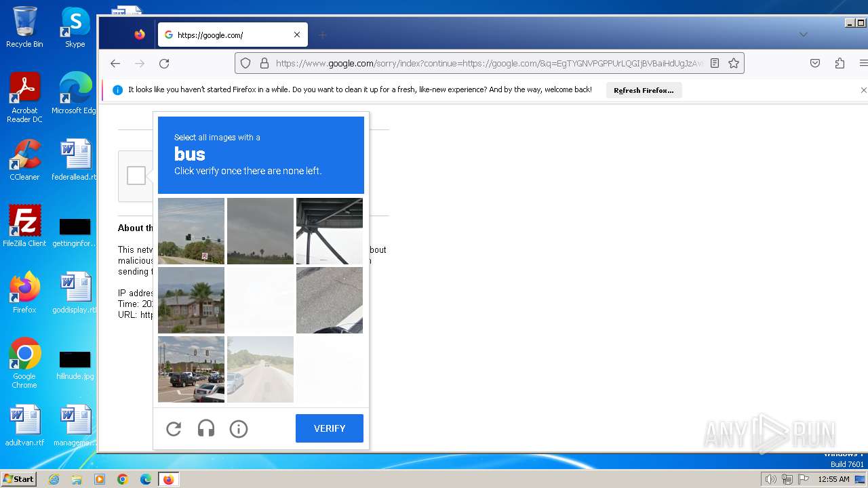Open the gettinginfor black thumbnail file

point(75,232)
